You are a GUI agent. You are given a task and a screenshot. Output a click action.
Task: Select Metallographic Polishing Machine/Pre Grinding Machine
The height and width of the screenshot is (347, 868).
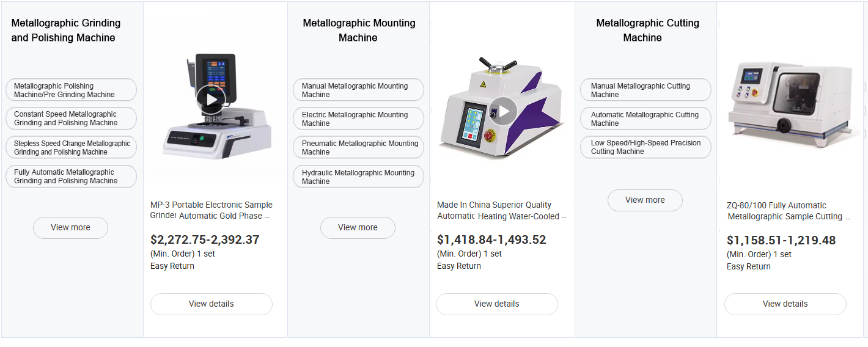(71, 90)
